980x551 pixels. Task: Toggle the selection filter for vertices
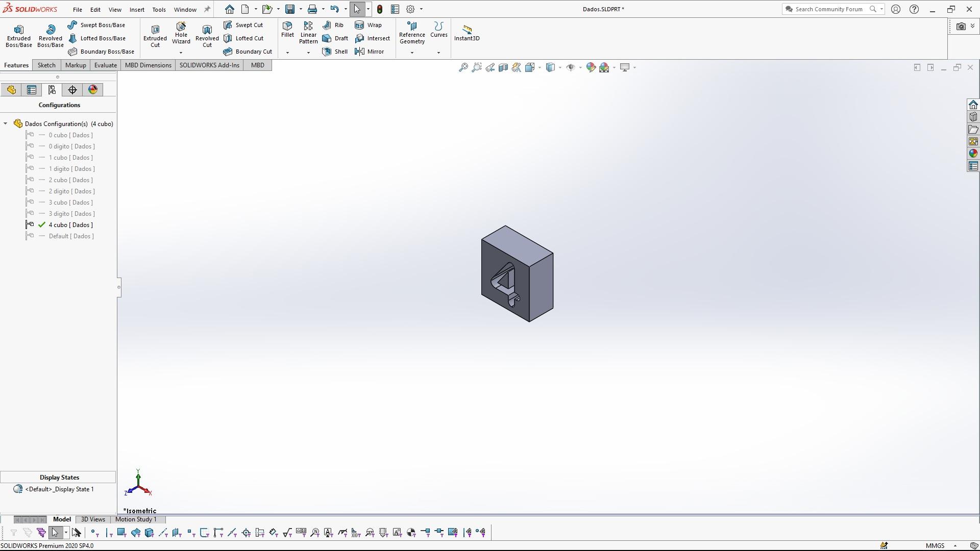tap(94, 533)
